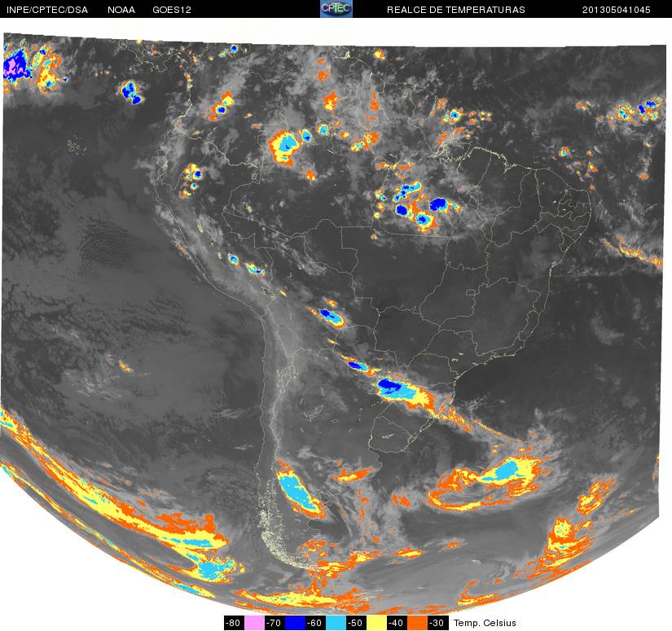Click the -50 legend value
The image size is (672, 631).
pos(356,623)
